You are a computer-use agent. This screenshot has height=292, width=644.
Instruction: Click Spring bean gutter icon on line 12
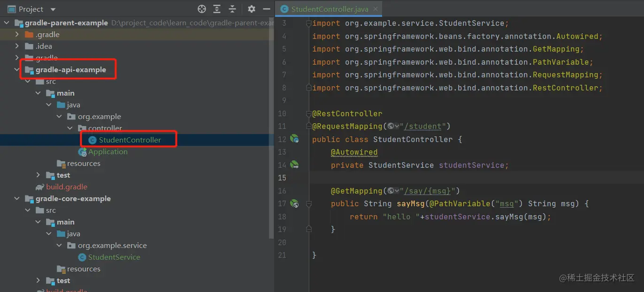coord(294,139)
